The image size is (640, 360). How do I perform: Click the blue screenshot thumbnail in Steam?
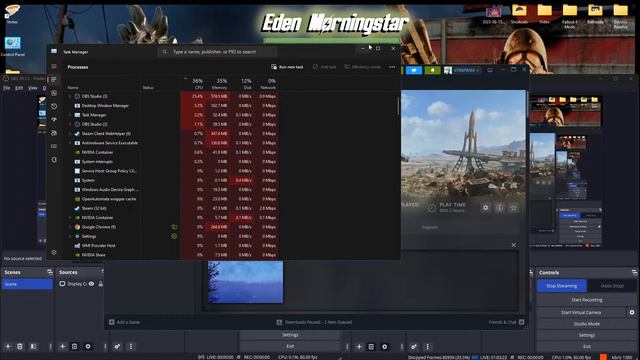point(245,282)
